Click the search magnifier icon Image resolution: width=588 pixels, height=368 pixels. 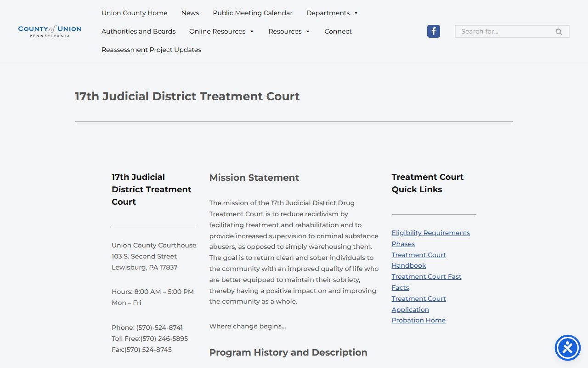point(559,32)
